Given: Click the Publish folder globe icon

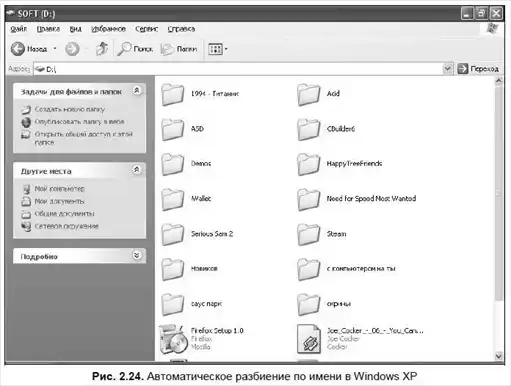Looking at the screenshot, I should tap(26, 122).
